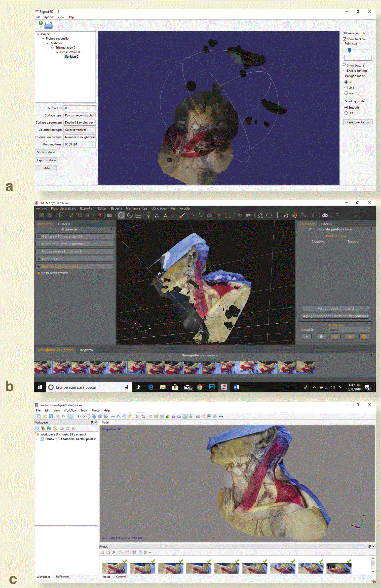Select the ruler measurement tool in PhotoScan

(130, 417)
